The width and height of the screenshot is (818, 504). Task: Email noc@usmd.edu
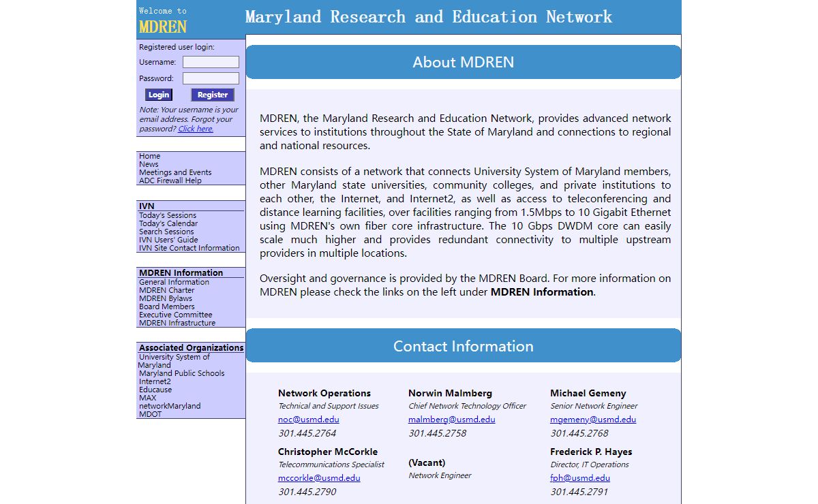coord(309,420)
